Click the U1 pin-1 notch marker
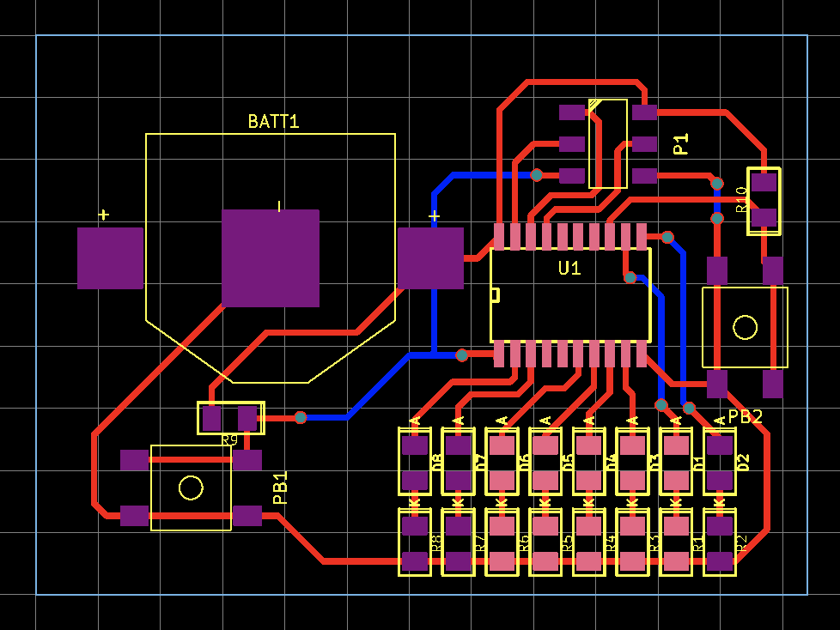This screenshot has width=840, height=630. click(x=495, y=295)
